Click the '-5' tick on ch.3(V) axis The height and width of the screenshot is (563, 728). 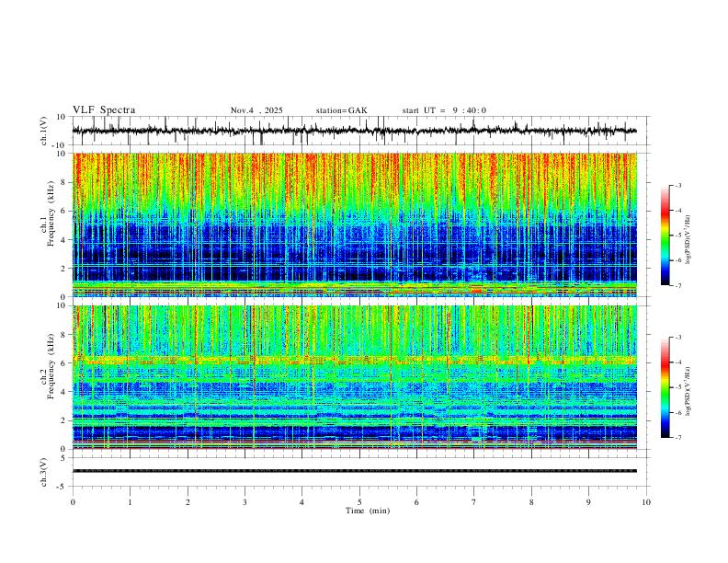click(63, 487)
